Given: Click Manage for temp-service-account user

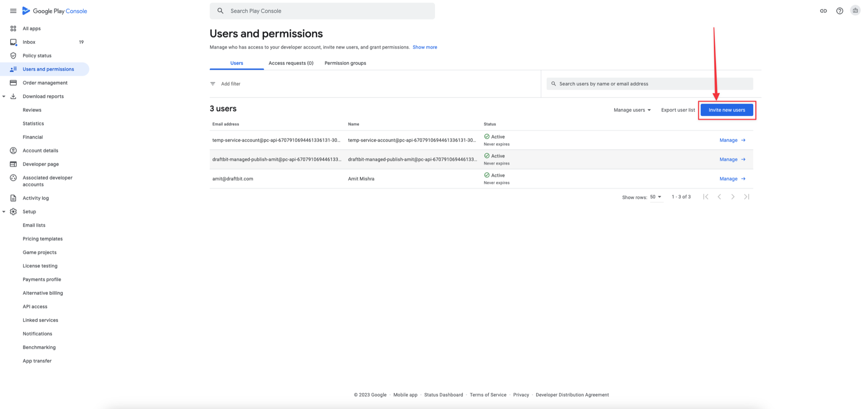Looking at the screenshot, I should click(732, 140).
